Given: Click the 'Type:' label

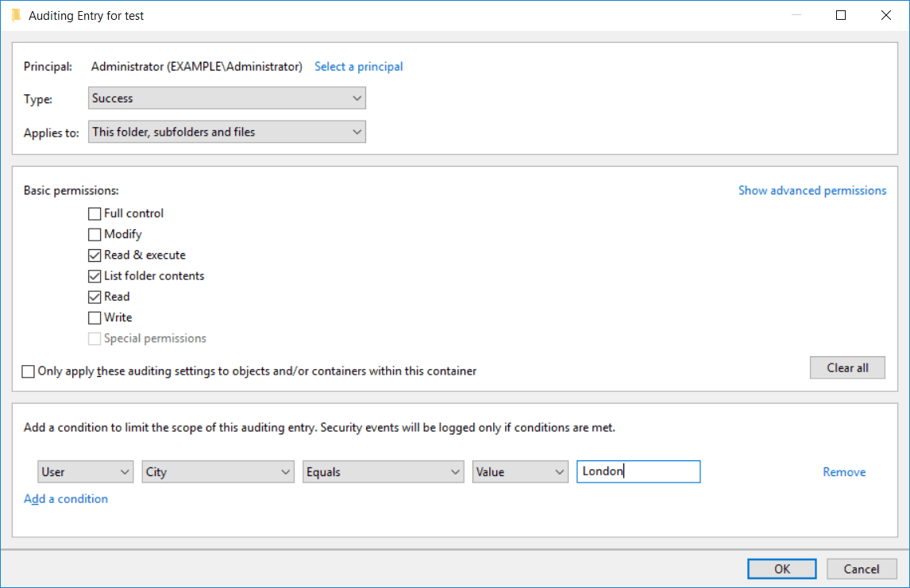Looking at the screenshot, I should (x=38, y=99).
